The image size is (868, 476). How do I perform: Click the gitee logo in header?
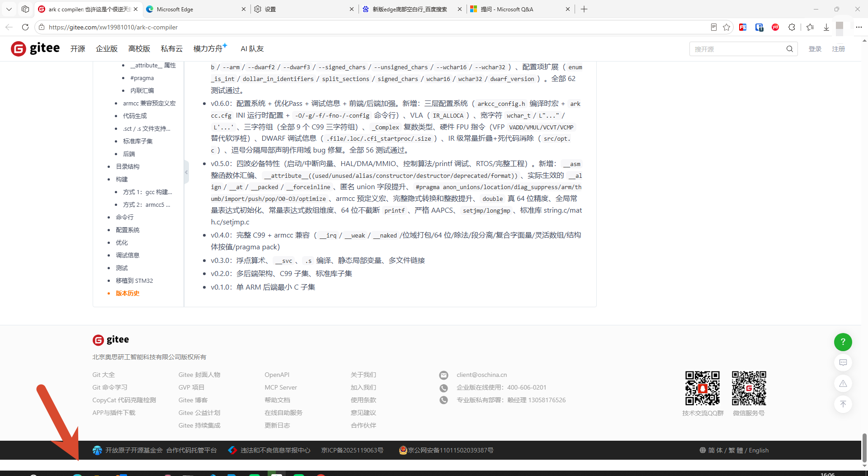pos(35,48)
